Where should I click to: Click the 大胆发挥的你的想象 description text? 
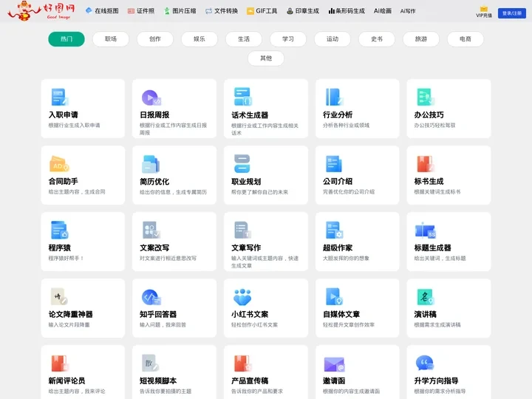pyautogui.click(x=346, y=258)
